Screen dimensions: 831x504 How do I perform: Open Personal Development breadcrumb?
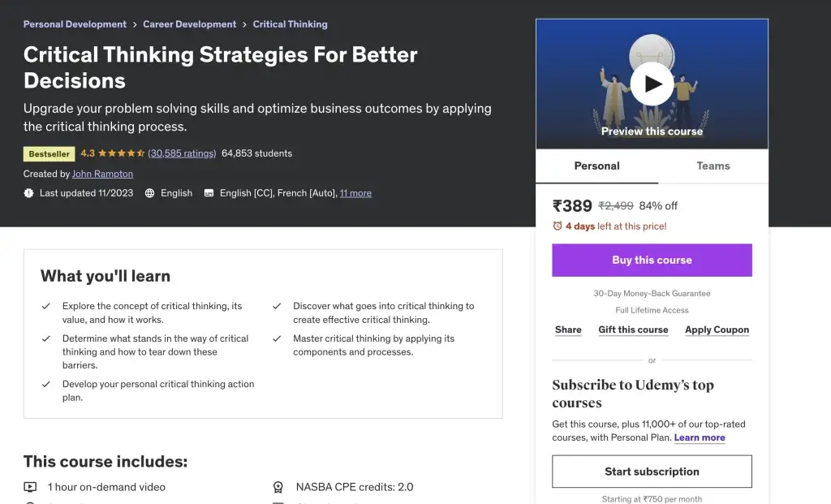pyautogui.click(x=75, y=24)
